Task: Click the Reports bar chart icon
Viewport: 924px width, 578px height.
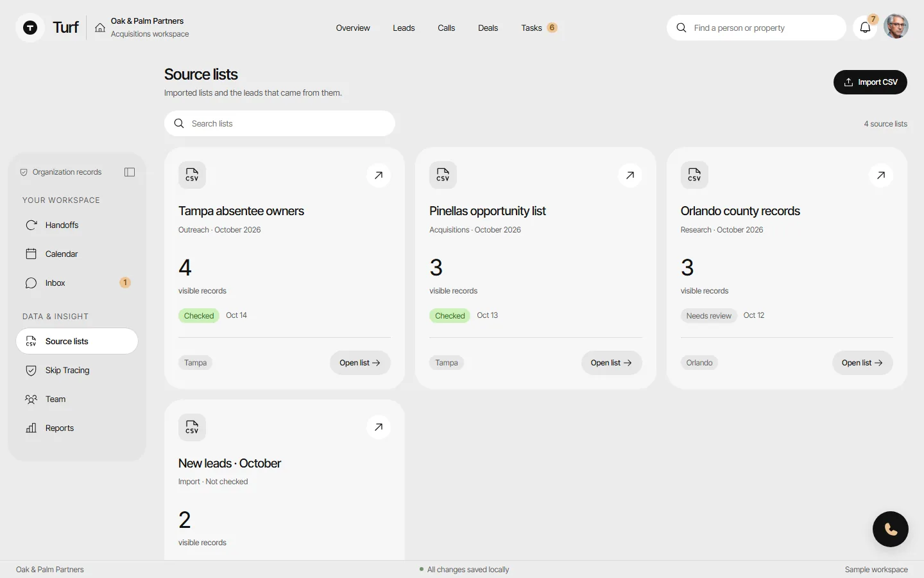Action: pyautogui.click(x=31, y=428)
